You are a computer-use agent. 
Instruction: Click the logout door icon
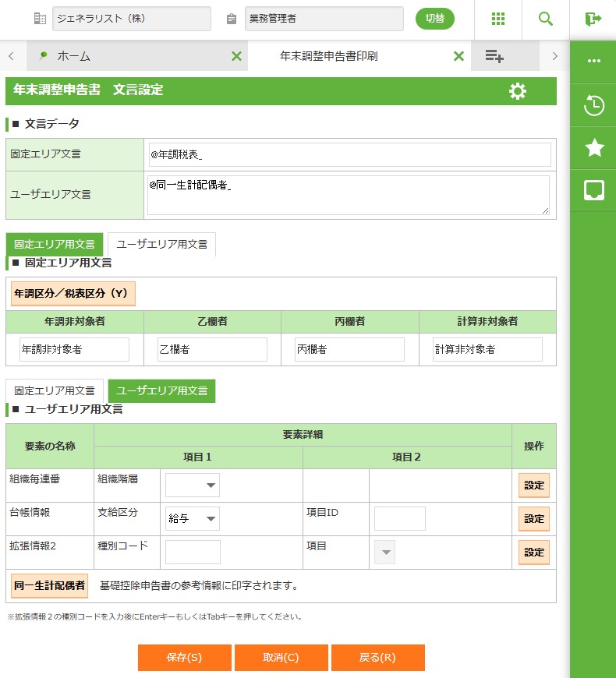pos(593,19)
